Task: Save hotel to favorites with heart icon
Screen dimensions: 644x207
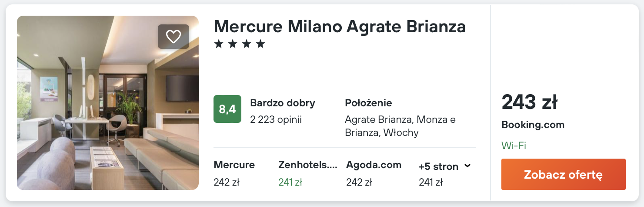Action: (173, 37)
